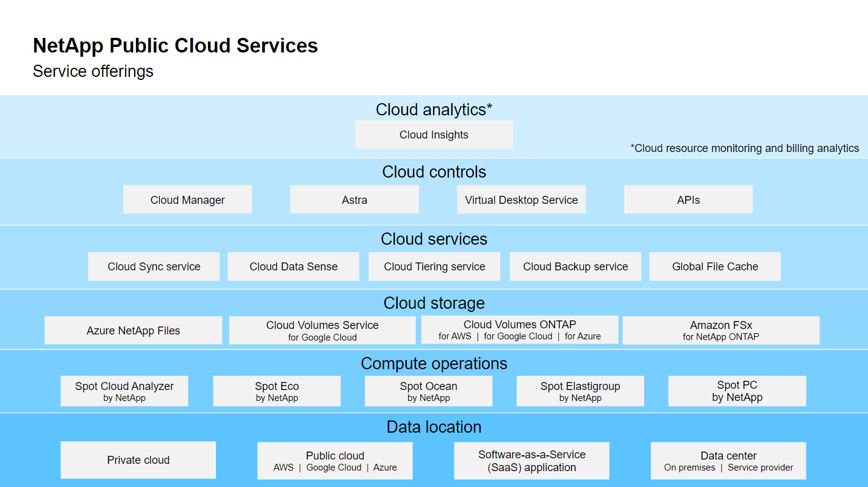Open the Cloud Data Sense box

[x=293, y=267]
